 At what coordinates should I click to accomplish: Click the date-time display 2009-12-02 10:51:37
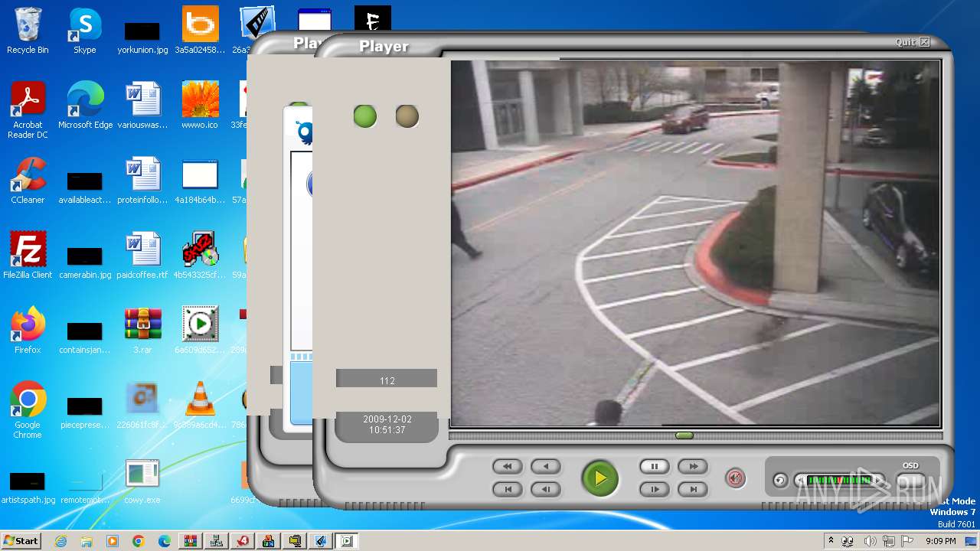pos(387,425)
